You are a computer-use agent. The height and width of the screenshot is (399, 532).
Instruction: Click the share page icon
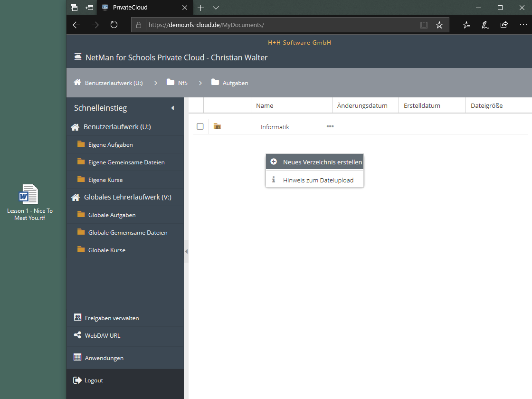click(x=504, y=25)
